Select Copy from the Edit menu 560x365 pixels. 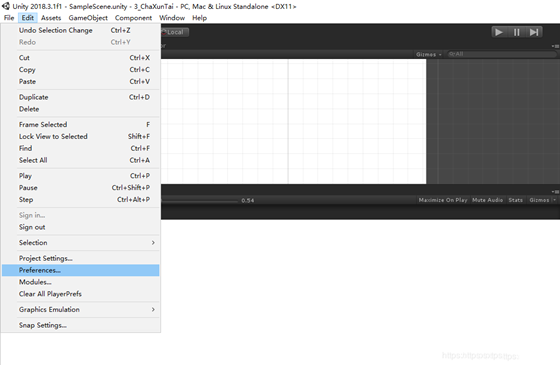(x=80, y=70)
